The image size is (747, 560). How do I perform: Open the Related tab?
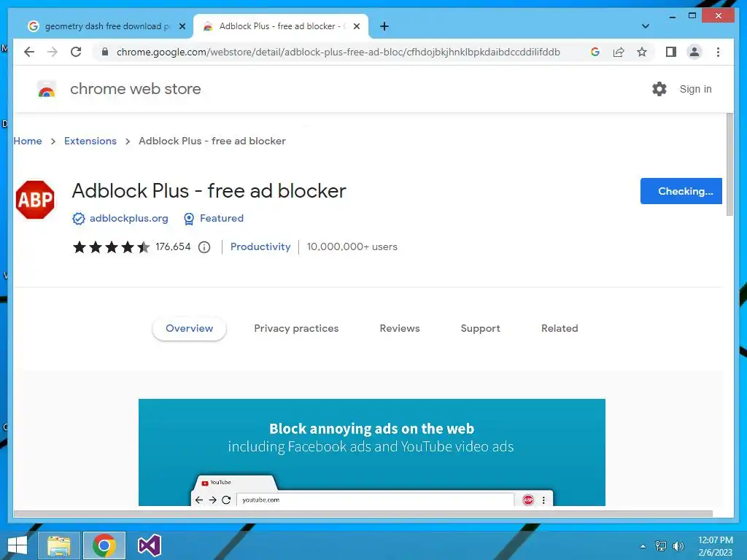pos(560,329)
